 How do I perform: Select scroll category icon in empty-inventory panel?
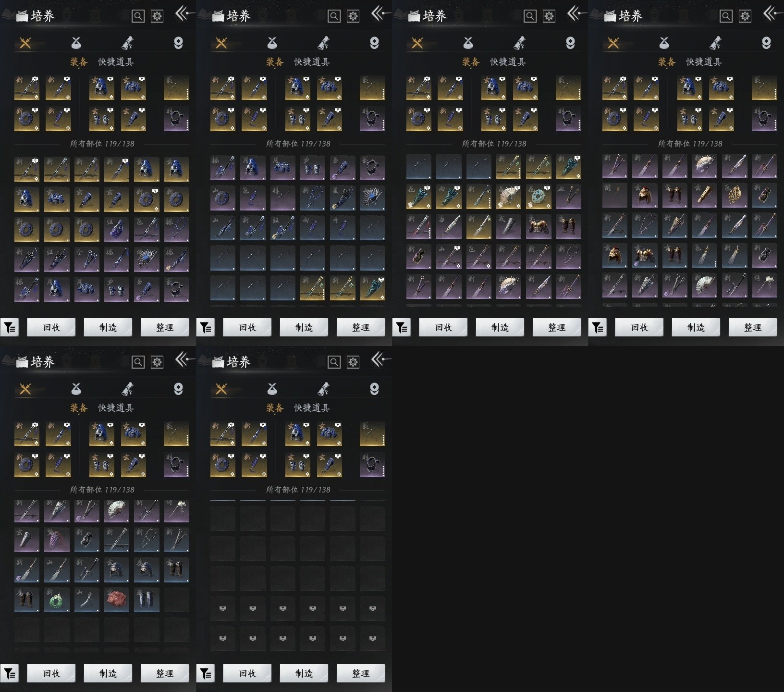(x=324, y=389)
